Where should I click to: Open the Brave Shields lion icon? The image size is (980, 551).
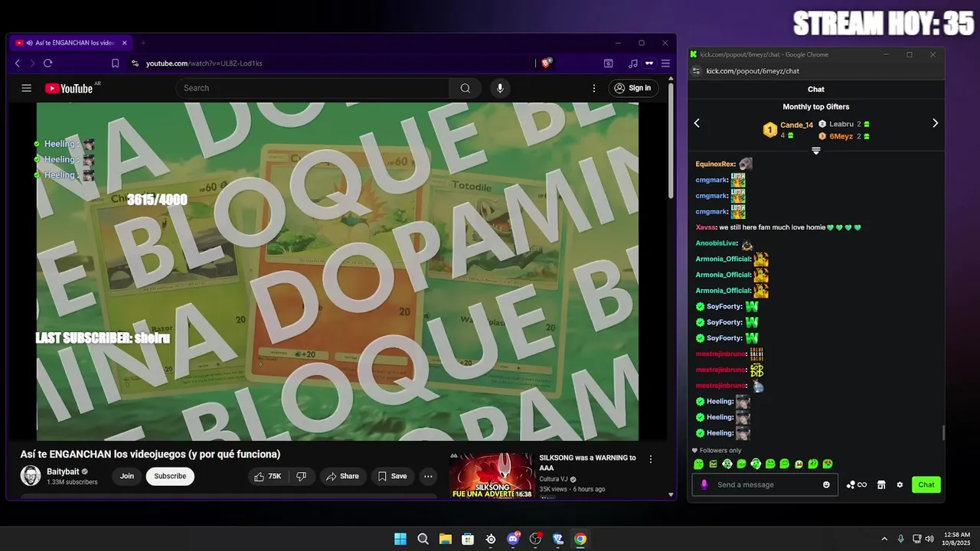[546, 64]
